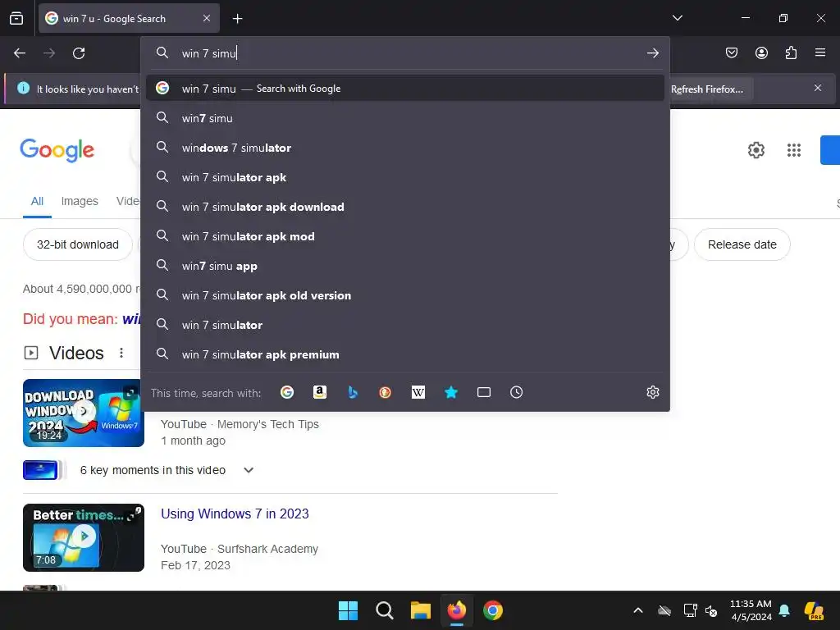Select suggestion 'win 7 simulator apk download'
840x630 pixels.
pos(405,206)
